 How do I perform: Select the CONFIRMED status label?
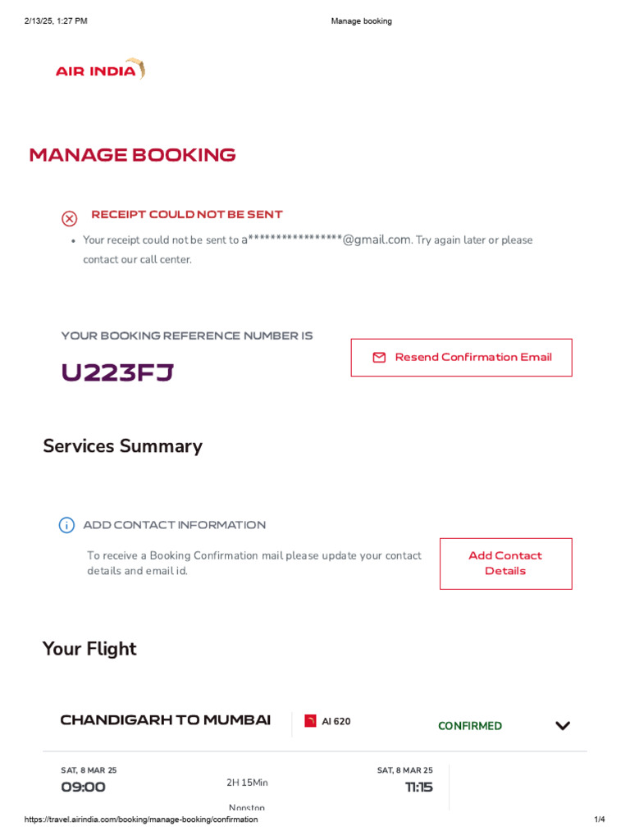coord(470,726)
